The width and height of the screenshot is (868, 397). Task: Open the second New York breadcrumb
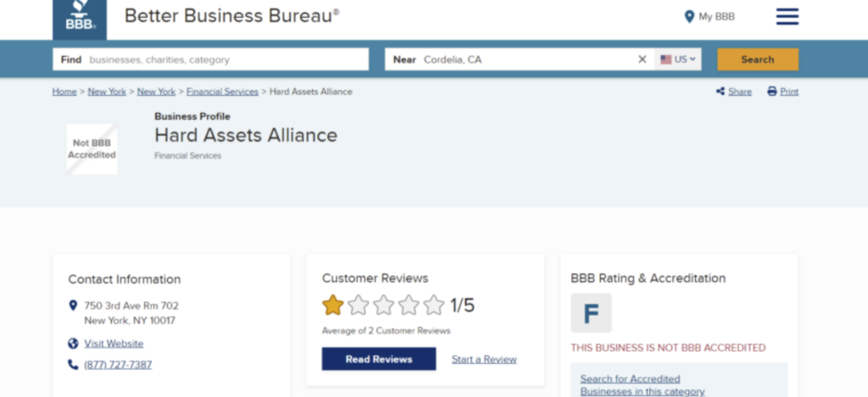[156, 92]
